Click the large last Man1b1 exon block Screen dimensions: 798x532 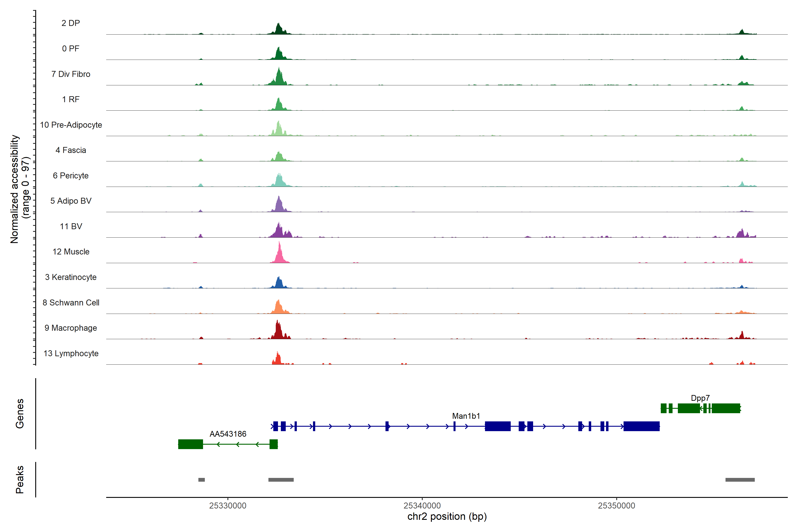point(641,426)
